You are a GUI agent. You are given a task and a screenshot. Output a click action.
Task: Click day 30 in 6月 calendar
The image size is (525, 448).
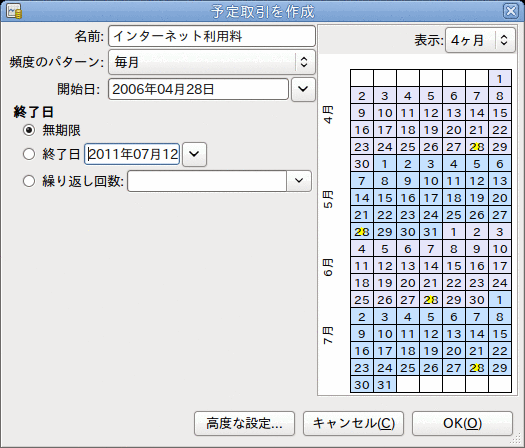477,300
